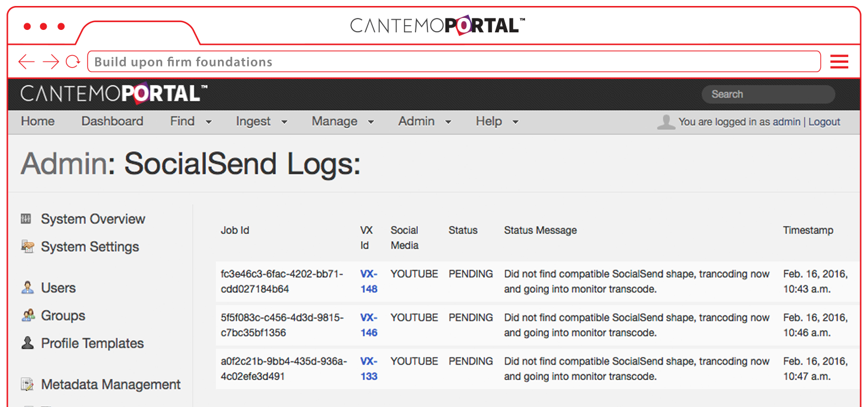Open the Help menu
This screenshot has height=407, width=868.
click(x=489, y=121)
